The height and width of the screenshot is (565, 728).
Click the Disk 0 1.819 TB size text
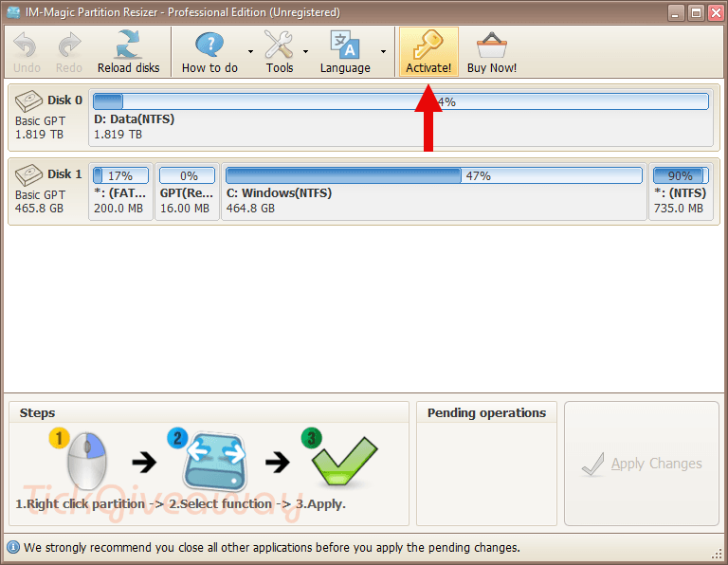39,135
